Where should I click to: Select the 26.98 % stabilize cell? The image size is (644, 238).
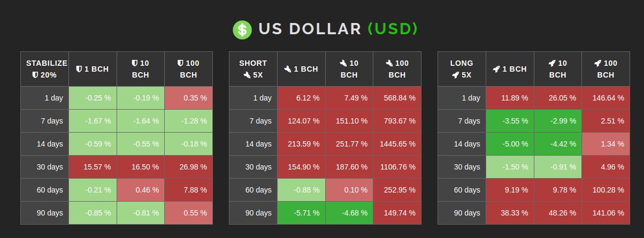pos(188,167)
